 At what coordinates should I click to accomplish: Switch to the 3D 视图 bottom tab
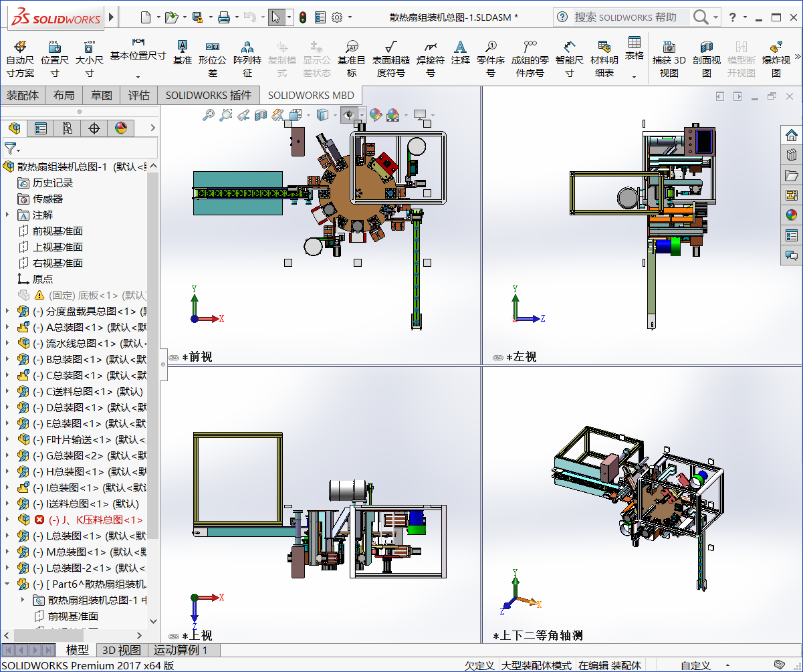pyautogui.click(x=121, y=650)
